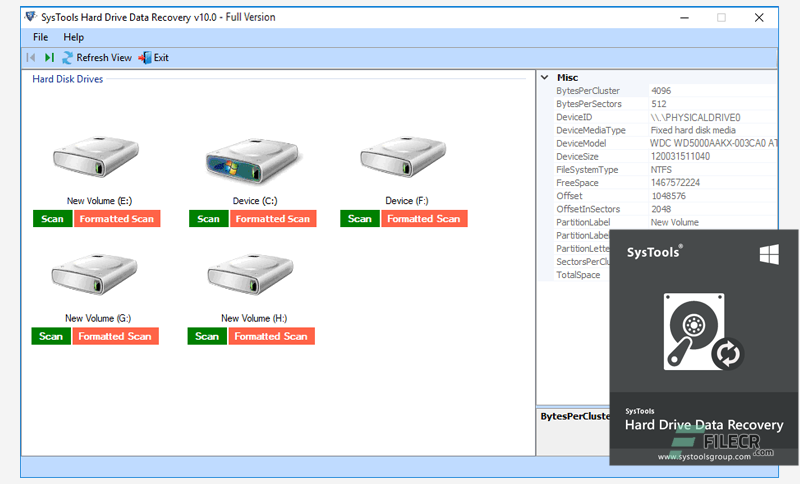Image resolution: width=800 pixels, height=484 pixels.
Task: Run Formatted Scan on Device (F:)
Action: click(x=424, y=219)
